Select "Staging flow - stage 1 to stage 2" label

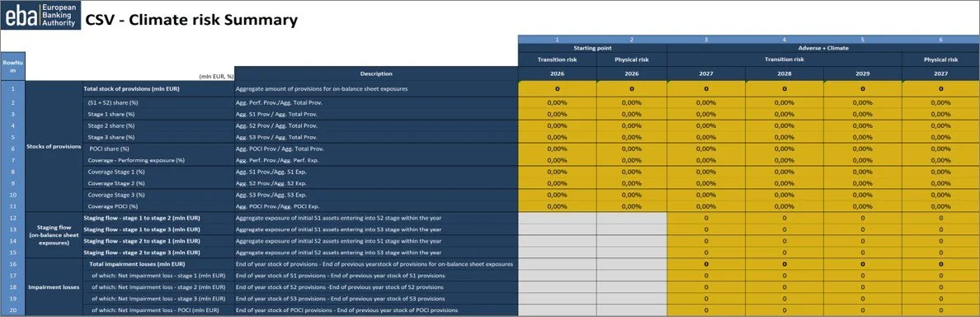(142, 218)
